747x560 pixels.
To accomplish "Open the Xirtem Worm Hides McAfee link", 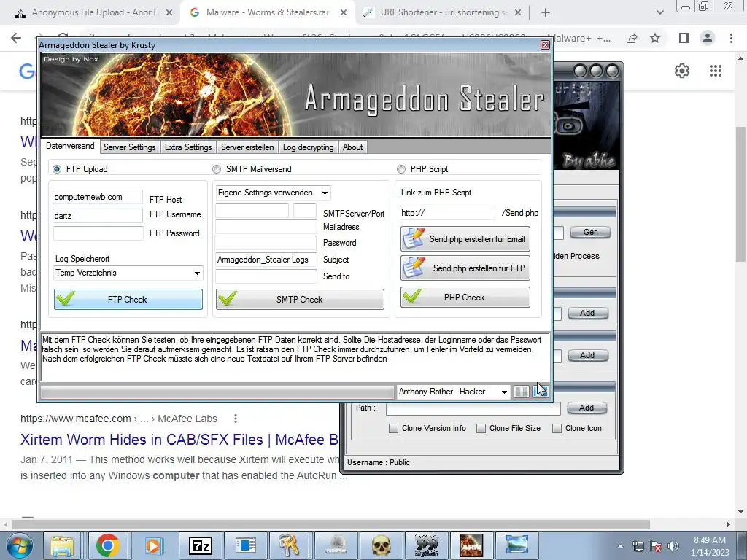I will click(x=179, y=439).
